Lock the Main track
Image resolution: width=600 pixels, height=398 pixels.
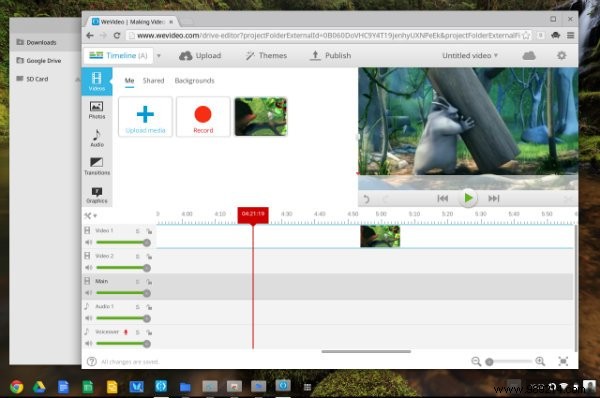[149, 282]
